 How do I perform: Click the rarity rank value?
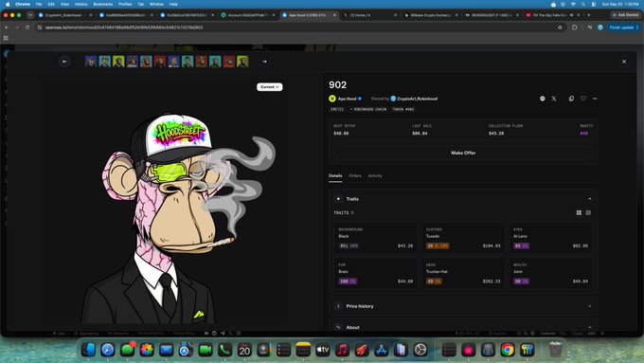coord(584,134)
